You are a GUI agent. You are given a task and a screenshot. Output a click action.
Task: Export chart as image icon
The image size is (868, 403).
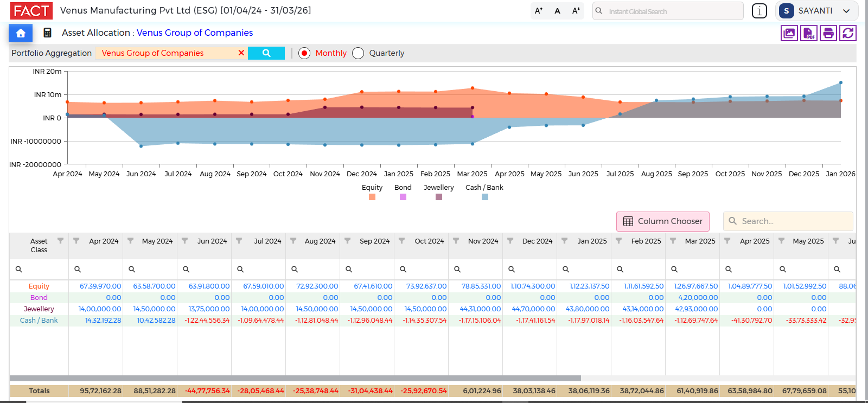coord(789,33)
